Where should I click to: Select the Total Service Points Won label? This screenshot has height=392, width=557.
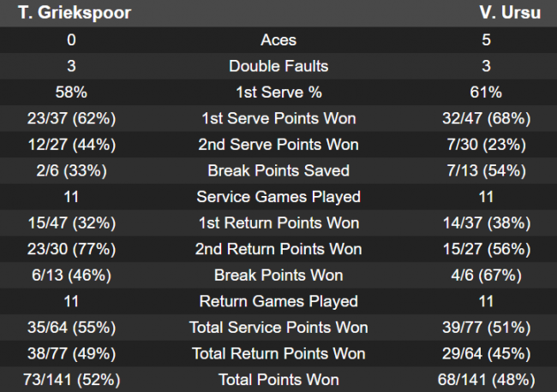pyautogui.click(x=278, y=327)
